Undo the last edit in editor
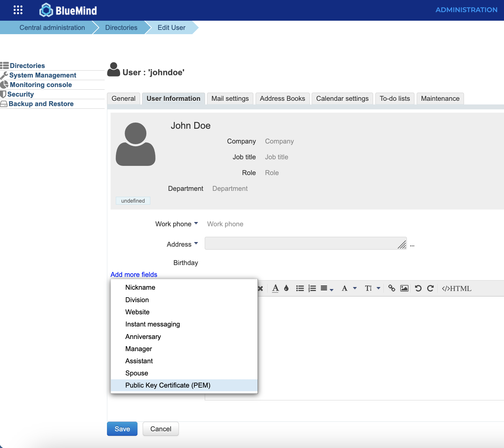Image resolution: width=504 pixels, height=448 pixels. [x=418, y=288]
